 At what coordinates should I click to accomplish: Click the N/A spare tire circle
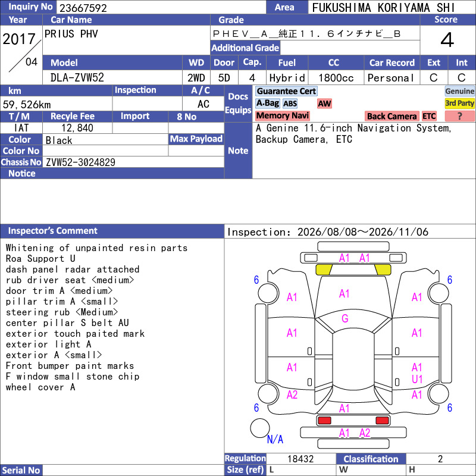[260, 428]
